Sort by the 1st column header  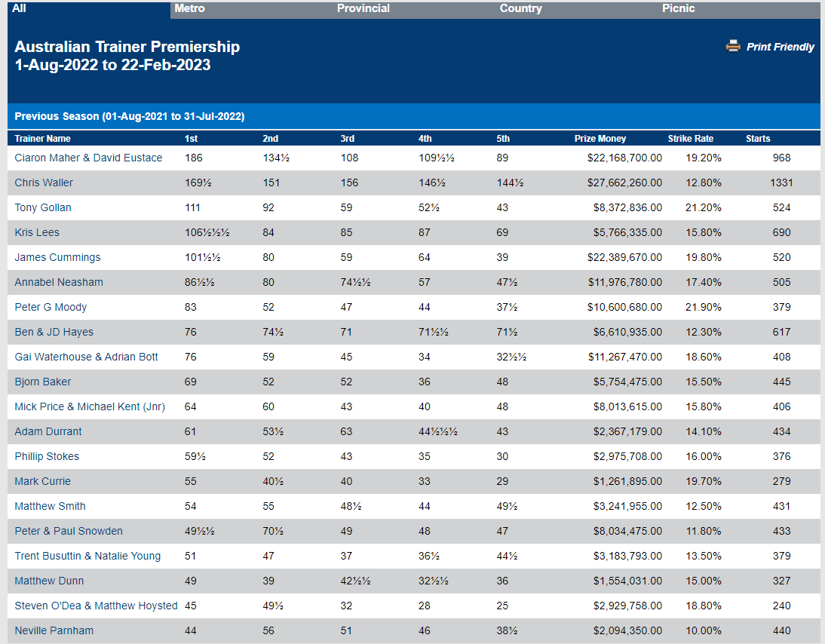[x=191, y=139]
